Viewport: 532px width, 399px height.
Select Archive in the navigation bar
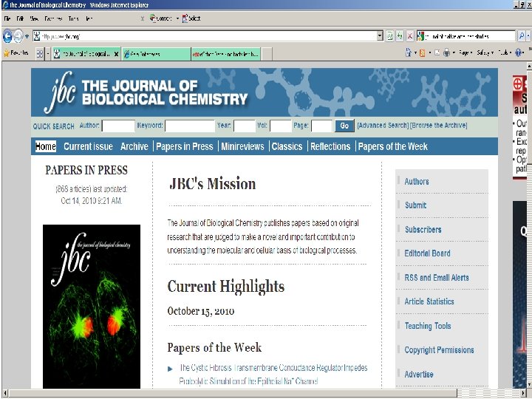point(134,146)
